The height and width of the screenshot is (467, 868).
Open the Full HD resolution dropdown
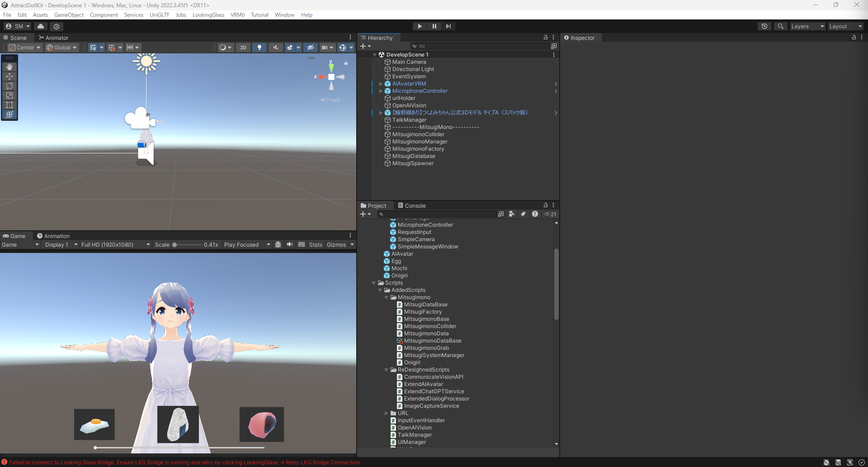[115, 244]
